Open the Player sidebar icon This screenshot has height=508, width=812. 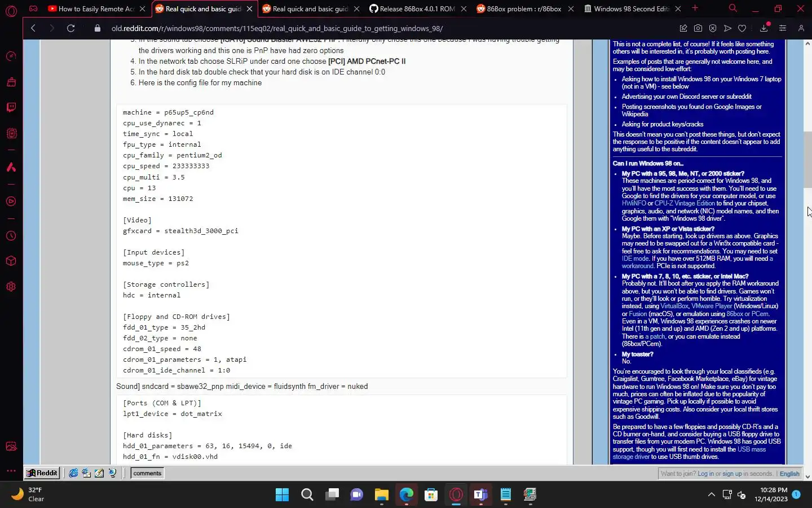point(11,202)
